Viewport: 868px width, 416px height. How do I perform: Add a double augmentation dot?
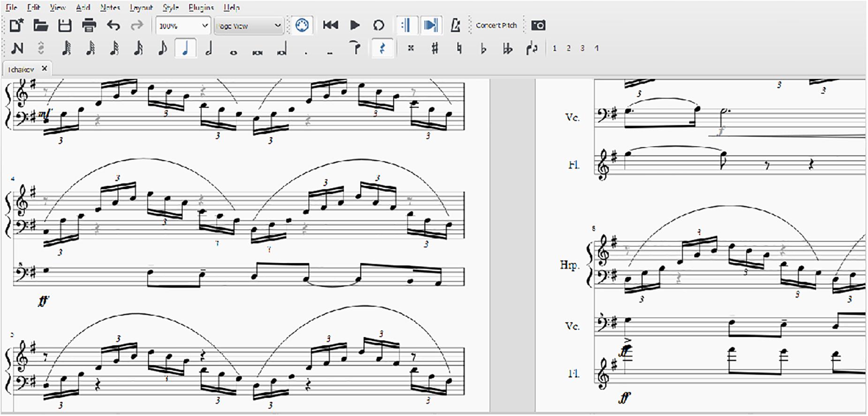coord(330,52)
